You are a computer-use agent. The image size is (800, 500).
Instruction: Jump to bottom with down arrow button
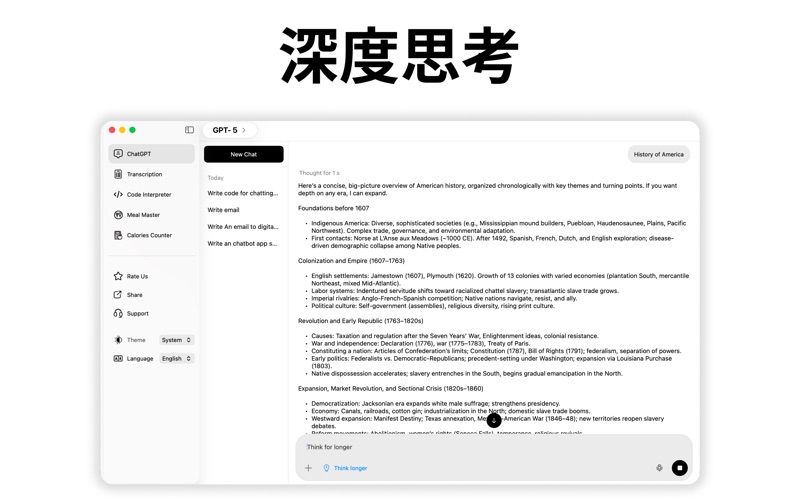494,420
